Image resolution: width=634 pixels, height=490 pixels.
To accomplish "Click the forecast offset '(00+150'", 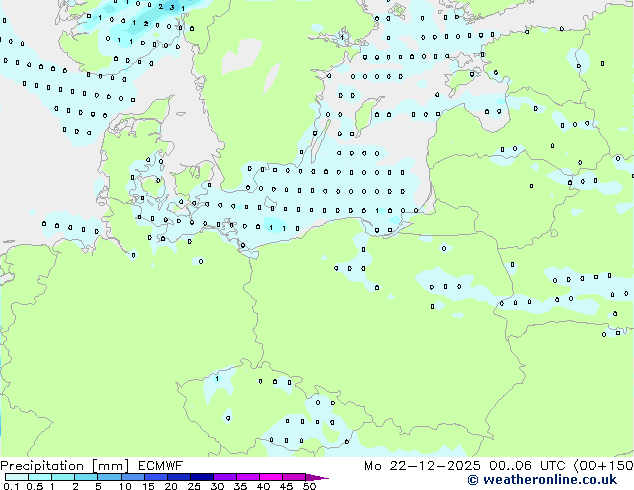I will tap(604, 466).
